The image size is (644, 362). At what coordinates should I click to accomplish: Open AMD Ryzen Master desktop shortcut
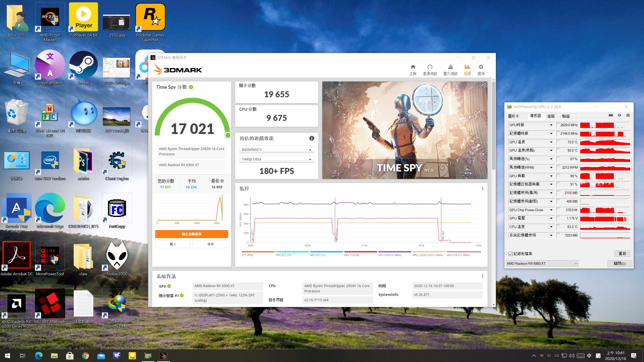50,22
